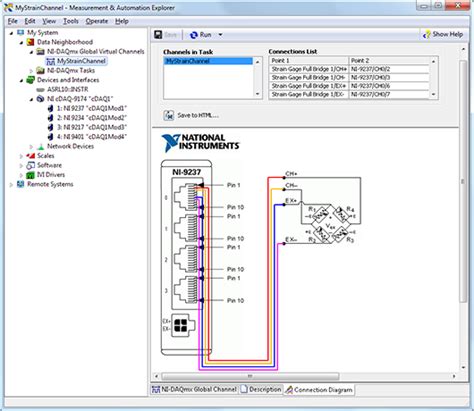
Task: Select the NI-9237/CH0/7 cell
Action: click(389, 95)
